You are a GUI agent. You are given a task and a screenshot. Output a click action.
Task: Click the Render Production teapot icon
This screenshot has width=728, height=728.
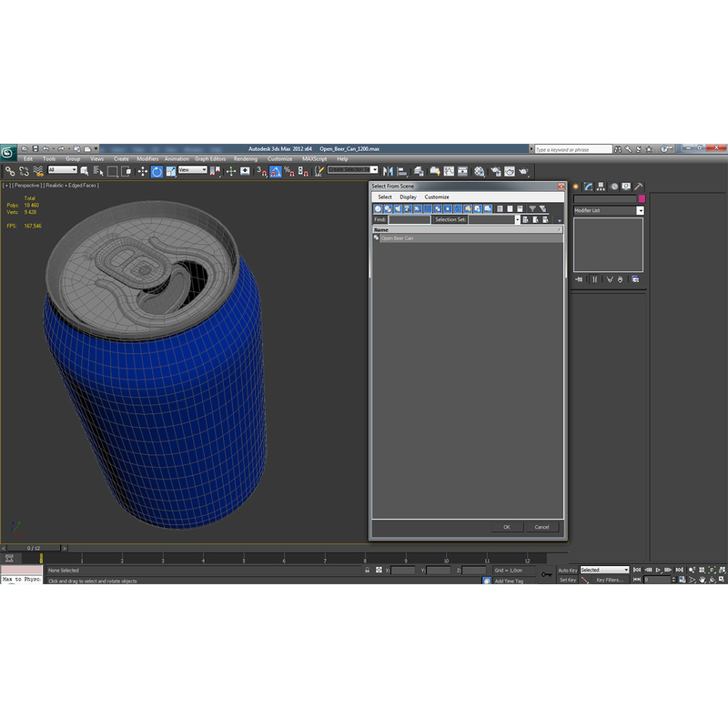(x=523, y=173)
